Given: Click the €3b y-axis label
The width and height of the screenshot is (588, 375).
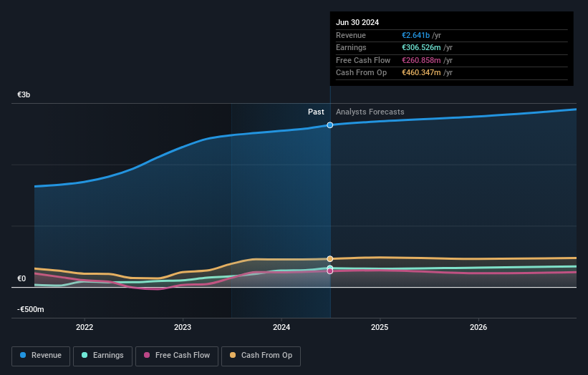Looking at the screenshot, I should 24,94.
